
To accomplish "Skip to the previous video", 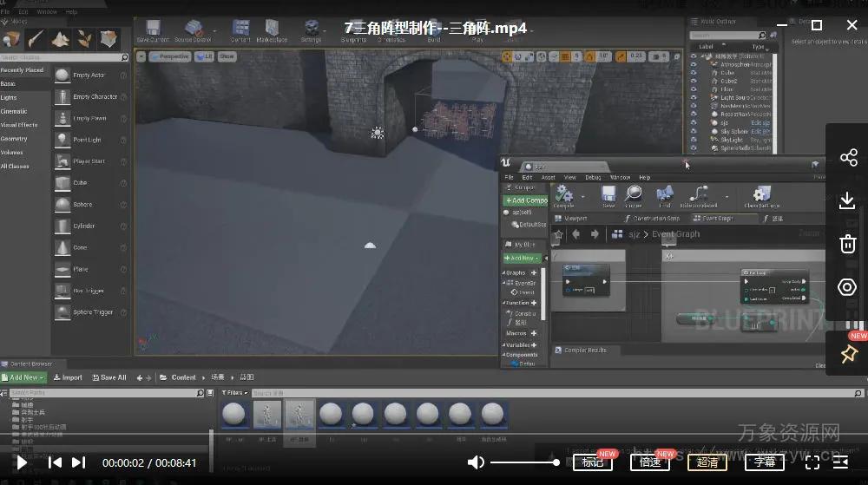I will (55, 462).
